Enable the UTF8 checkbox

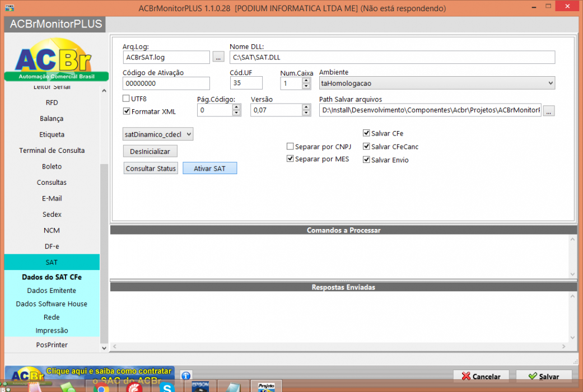(126, 99)
